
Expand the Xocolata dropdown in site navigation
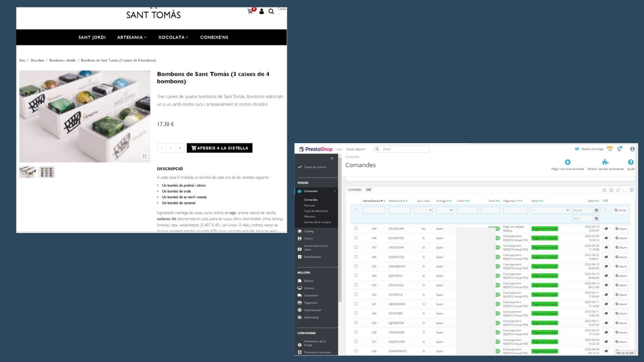[173, 37]
